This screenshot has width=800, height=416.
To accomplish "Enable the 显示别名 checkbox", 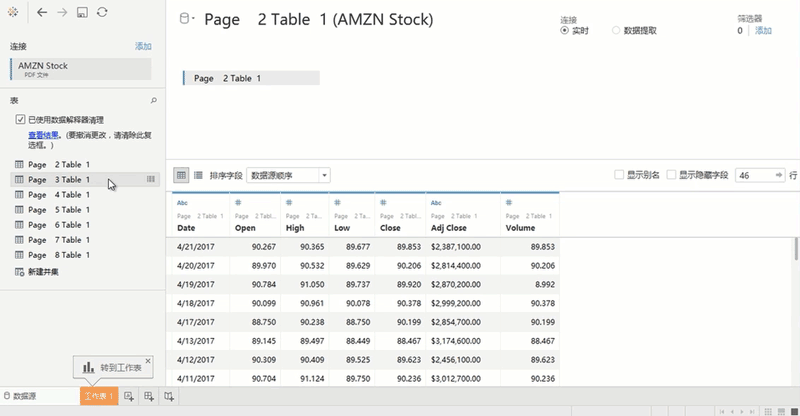I will pyautogui.click(x=619, y=175).
